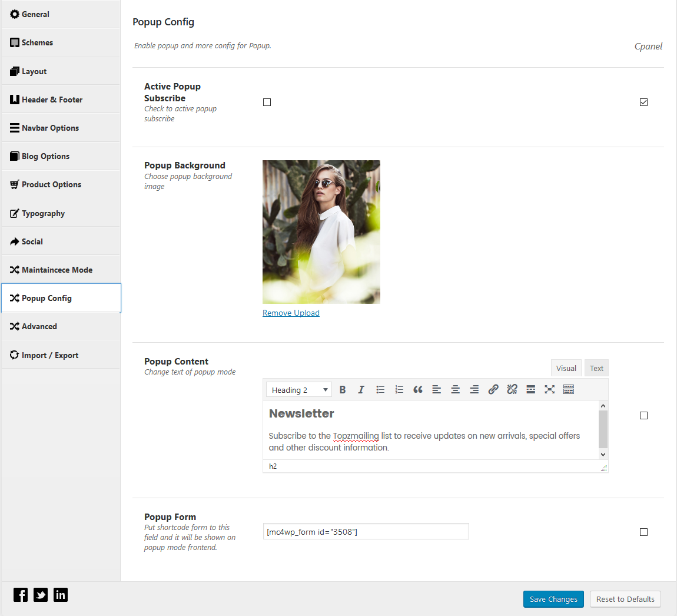
Task: Open Typography settings
Action: pyautogui.click(x=61, y=213)
